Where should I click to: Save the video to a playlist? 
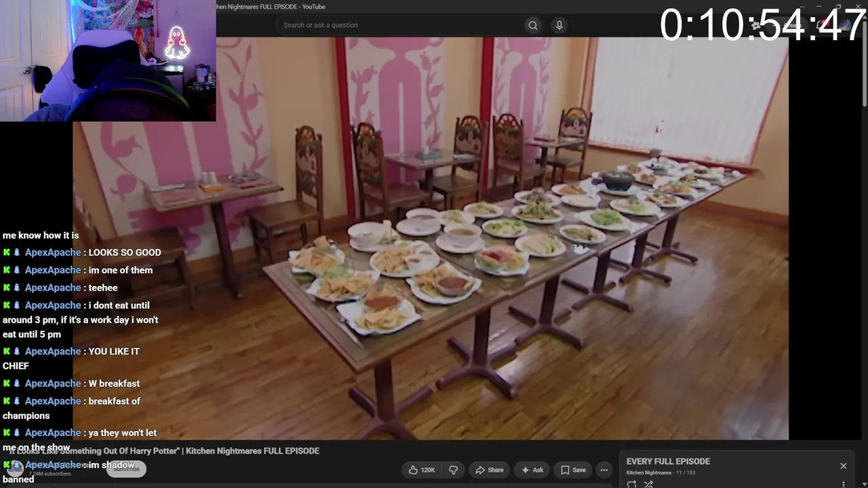pos(573,470)
